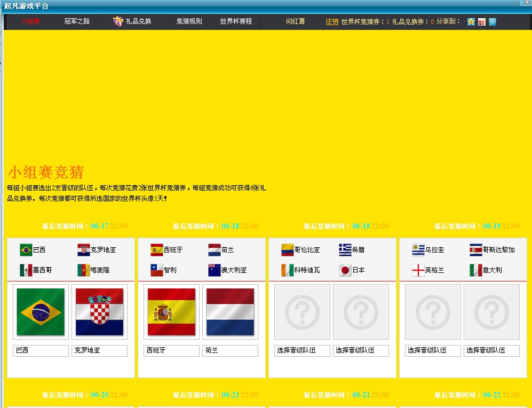This screenshot has width=532, height=408.
Task: Open the 冠军之路 tab
Action: pos(77,21)
